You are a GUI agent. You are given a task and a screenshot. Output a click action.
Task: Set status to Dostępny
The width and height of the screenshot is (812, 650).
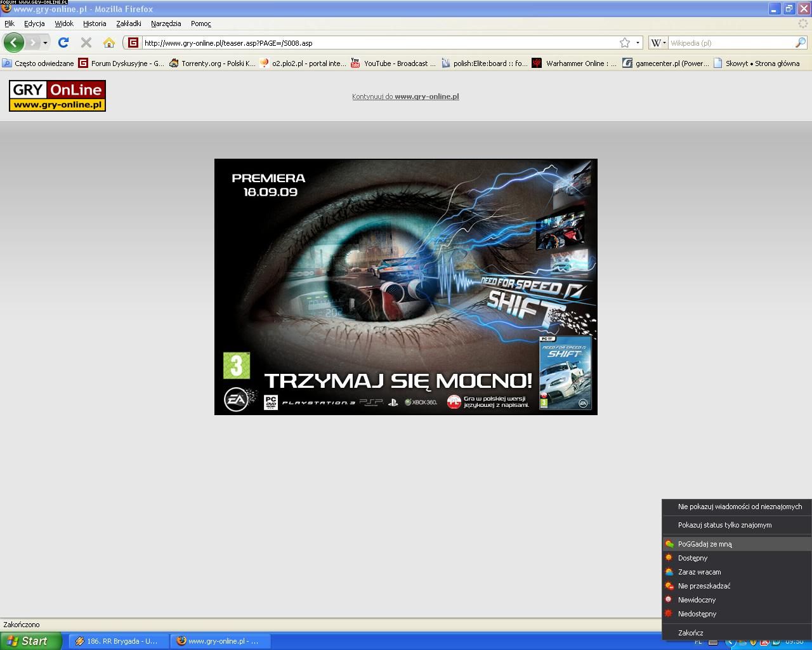pyautogui.click(x=692, y=558)
